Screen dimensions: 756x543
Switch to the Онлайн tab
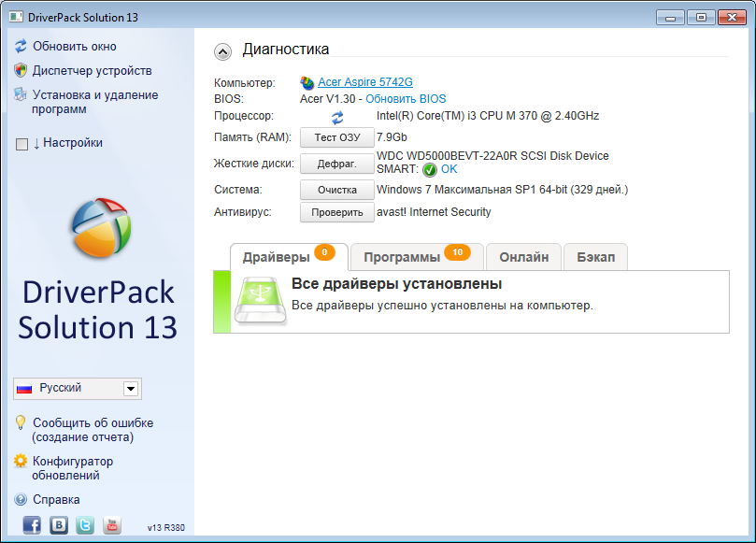point(524,257)
